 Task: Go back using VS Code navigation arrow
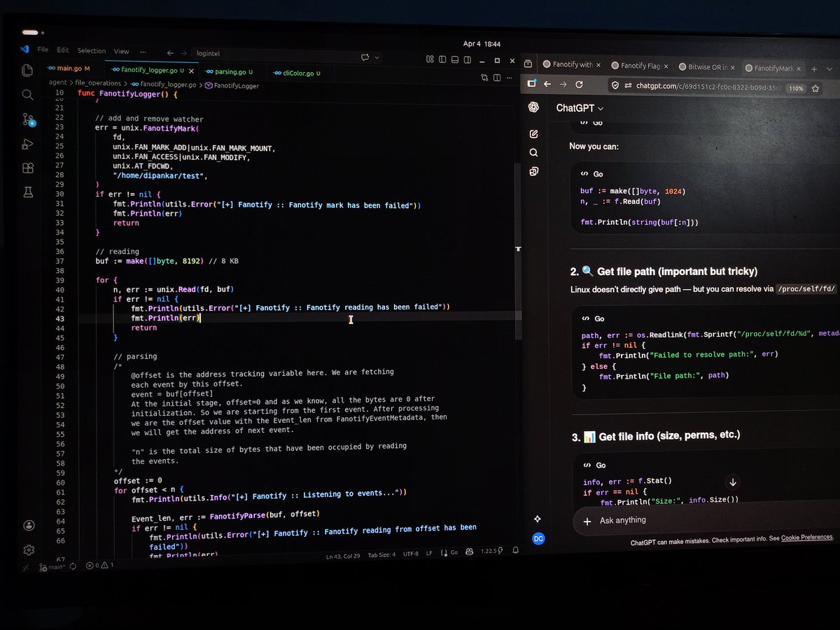coord(170,52)
